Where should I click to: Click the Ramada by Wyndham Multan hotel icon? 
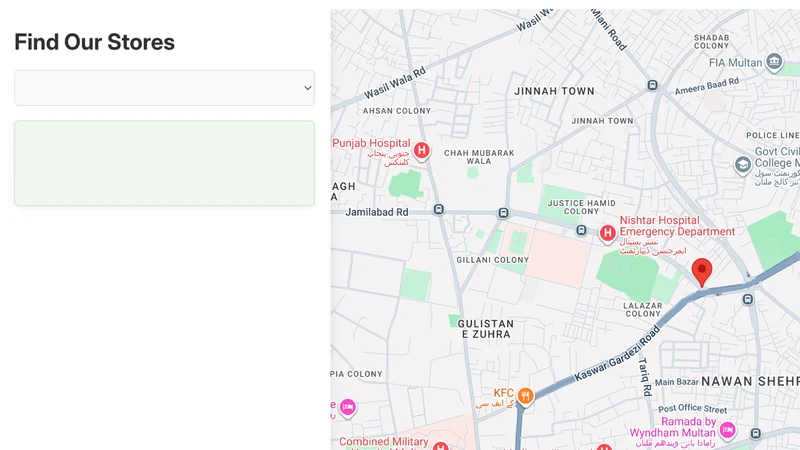point(728,430)
